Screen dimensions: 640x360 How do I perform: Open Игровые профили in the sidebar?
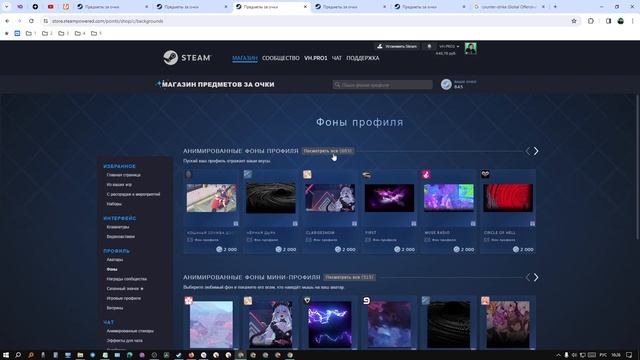pyautogui.click(x=124, y=298)
